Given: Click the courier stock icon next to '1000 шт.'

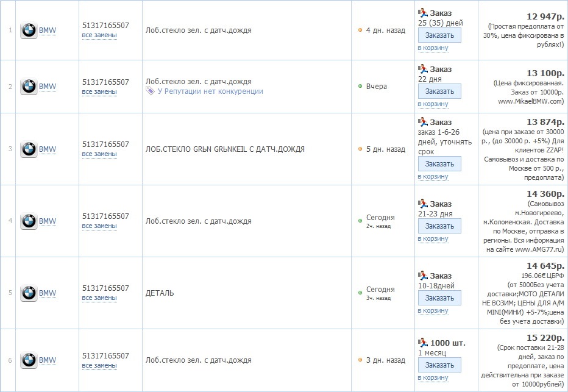Looking at the screenshot, I should [422, 343].
